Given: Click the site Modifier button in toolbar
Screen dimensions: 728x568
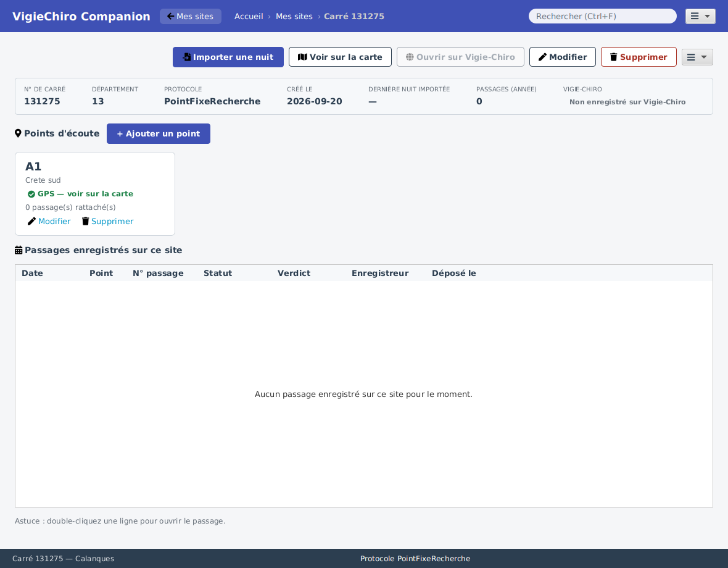Looking at the screenshot, I should [x=562, y=57].
